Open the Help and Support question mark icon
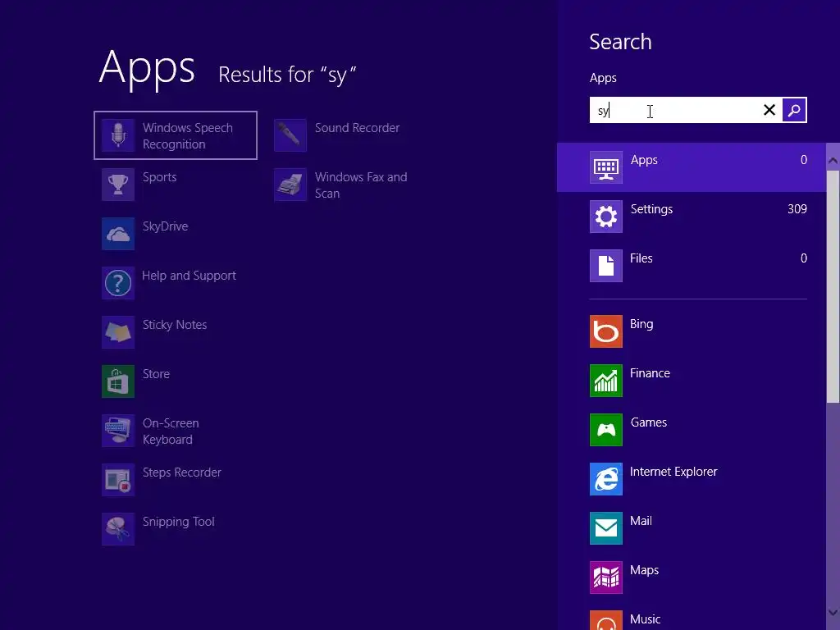Viewport: 840px width, 630px height. tap(118, 283)
